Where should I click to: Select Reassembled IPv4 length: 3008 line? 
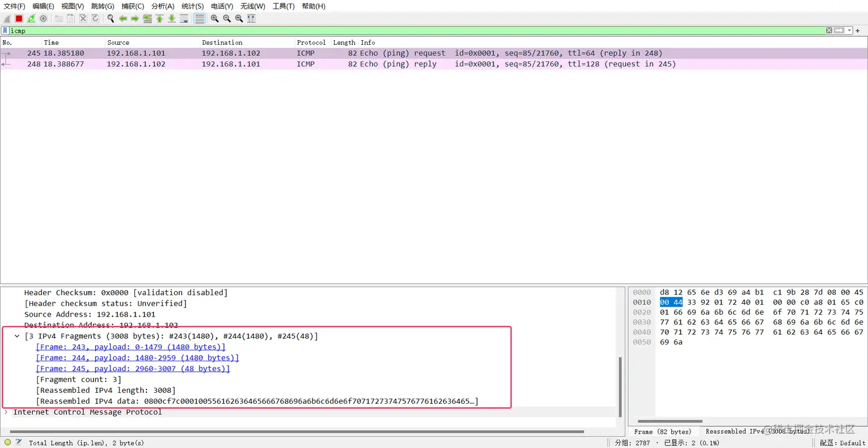coord(106,391)
